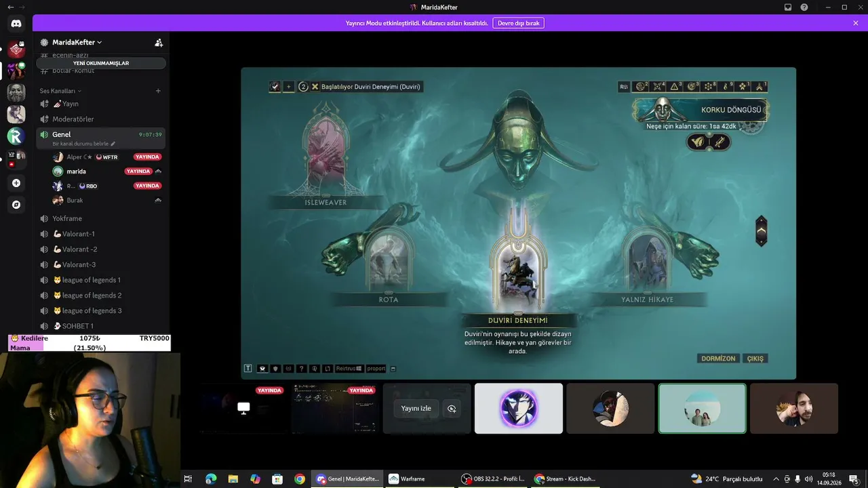Screen dimensions: 868x488
Task: Join league of legends 2 voice channel
Action: pyautogui.click(x=100, y=296)
